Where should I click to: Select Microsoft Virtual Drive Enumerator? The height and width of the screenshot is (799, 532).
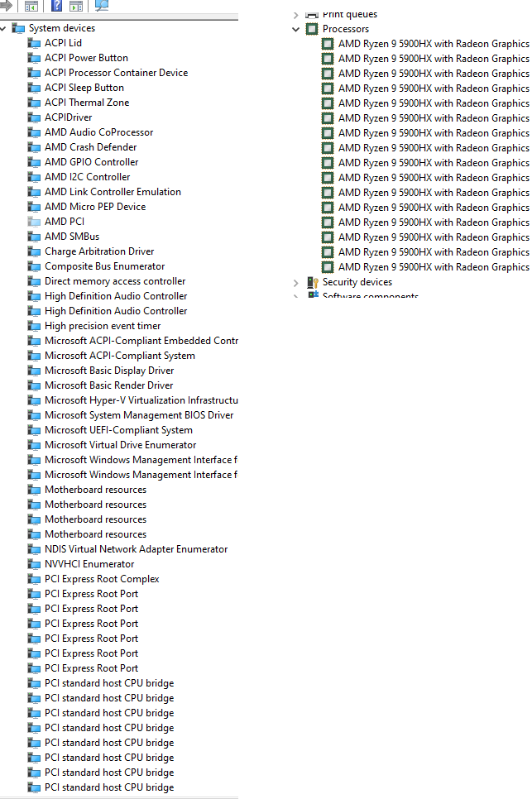pyautogui.click(x=120, y=445)
